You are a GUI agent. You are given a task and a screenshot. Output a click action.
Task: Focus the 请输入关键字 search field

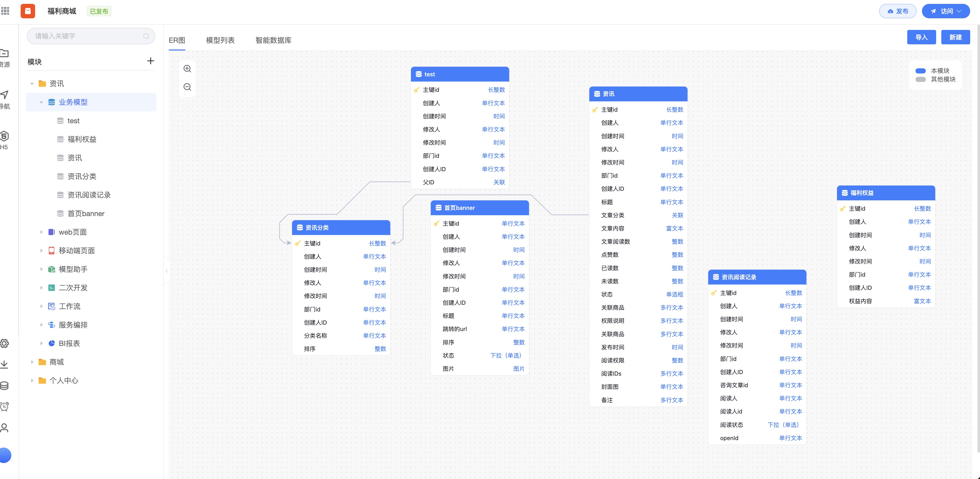point(91,36)
